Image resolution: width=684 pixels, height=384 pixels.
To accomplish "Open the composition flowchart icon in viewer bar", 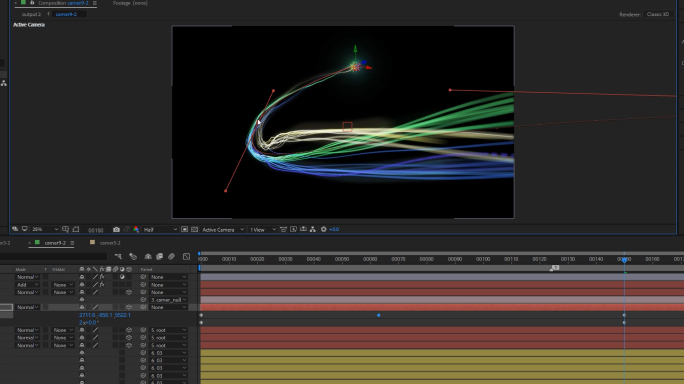I will (313, 230).
